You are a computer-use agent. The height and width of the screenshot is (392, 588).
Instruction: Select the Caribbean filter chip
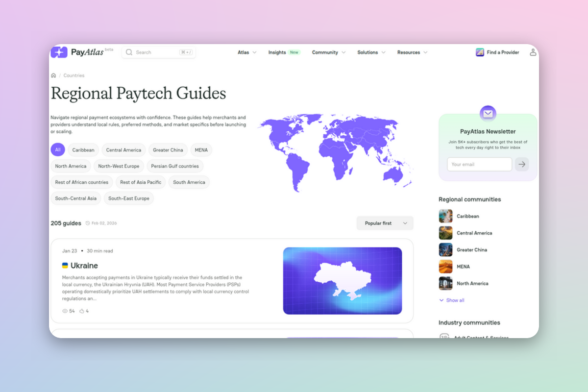[83, 150]
